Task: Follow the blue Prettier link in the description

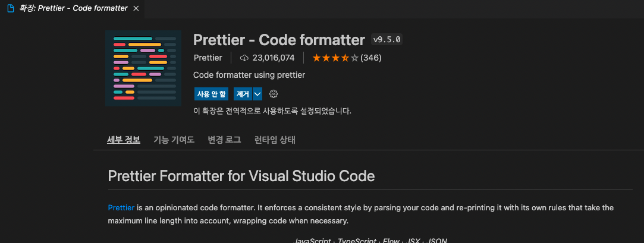Action: pos(121,208)
